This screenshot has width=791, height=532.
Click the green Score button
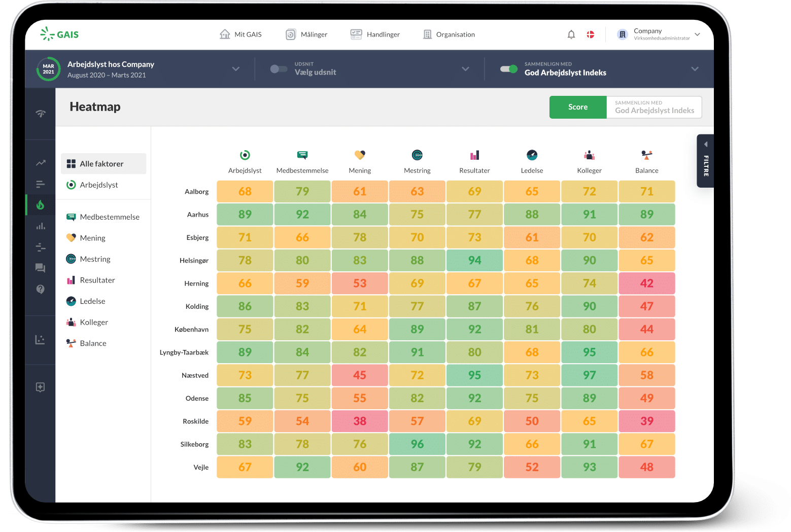pos(578,107)
